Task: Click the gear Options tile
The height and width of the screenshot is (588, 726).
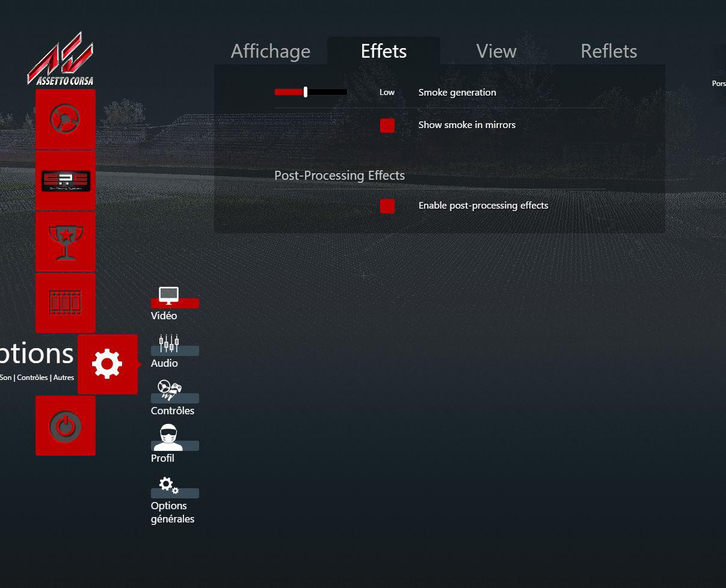Action: (108, 364)
